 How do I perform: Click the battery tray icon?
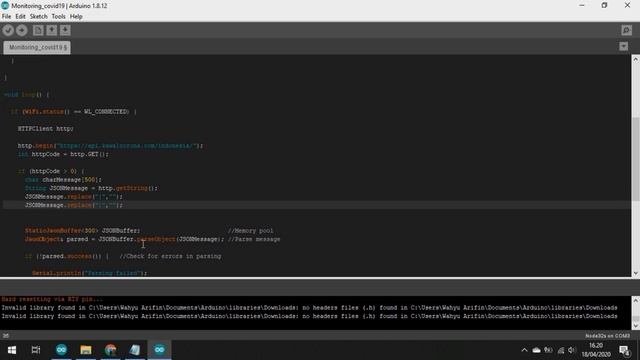coord(548,350)
